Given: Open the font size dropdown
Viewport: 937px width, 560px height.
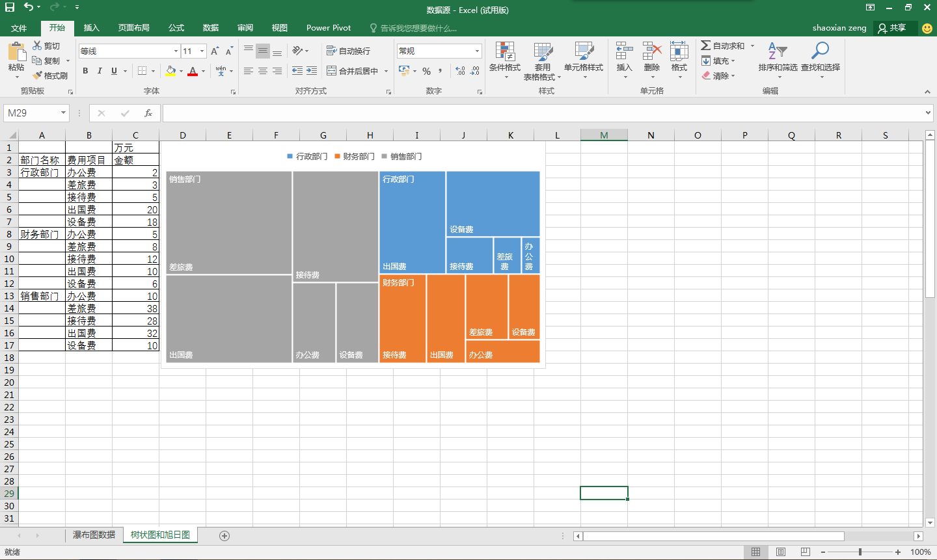Looking at the screenshot, I should [202, 51].
